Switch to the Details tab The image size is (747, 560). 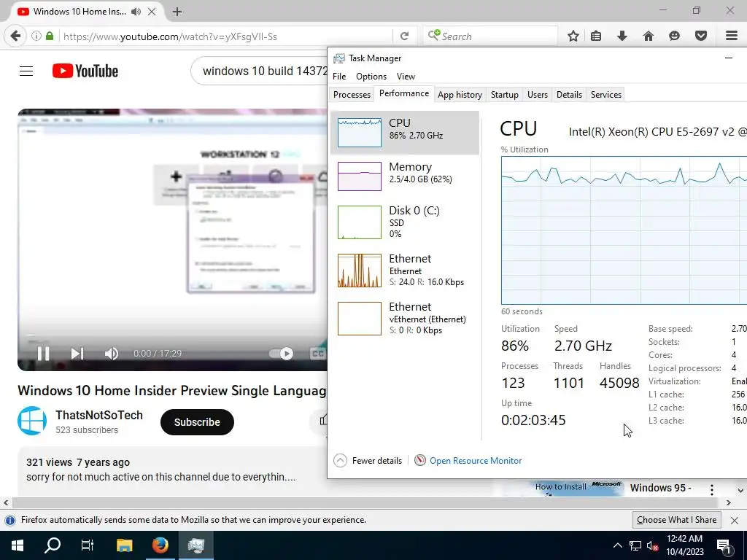[x=569, y=94]
